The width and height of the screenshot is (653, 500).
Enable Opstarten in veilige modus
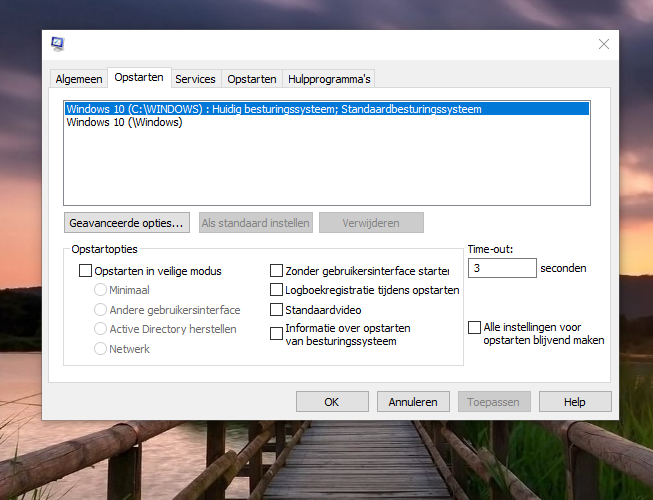tap(85, 271)
